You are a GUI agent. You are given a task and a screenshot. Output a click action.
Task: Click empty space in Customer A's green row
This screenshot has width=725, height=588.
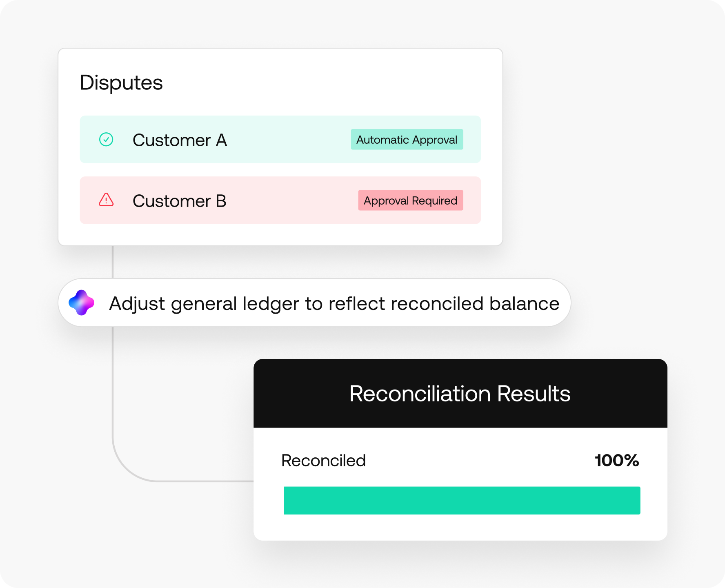(286, 140)
